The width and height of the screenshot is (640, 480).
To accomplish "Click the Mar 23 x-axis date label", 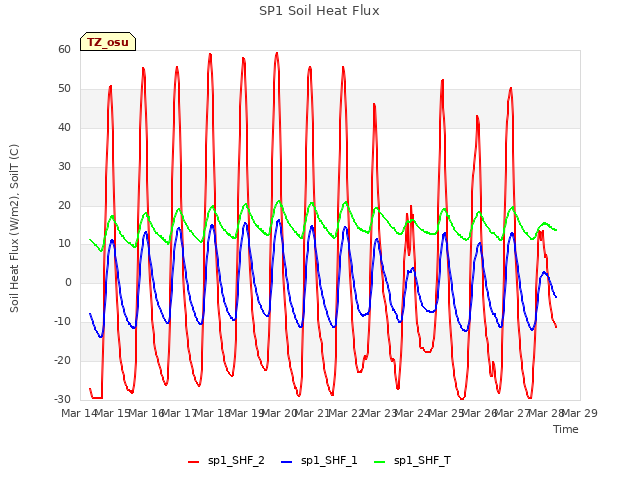I will pyautogui.click(x=379, y=413).
